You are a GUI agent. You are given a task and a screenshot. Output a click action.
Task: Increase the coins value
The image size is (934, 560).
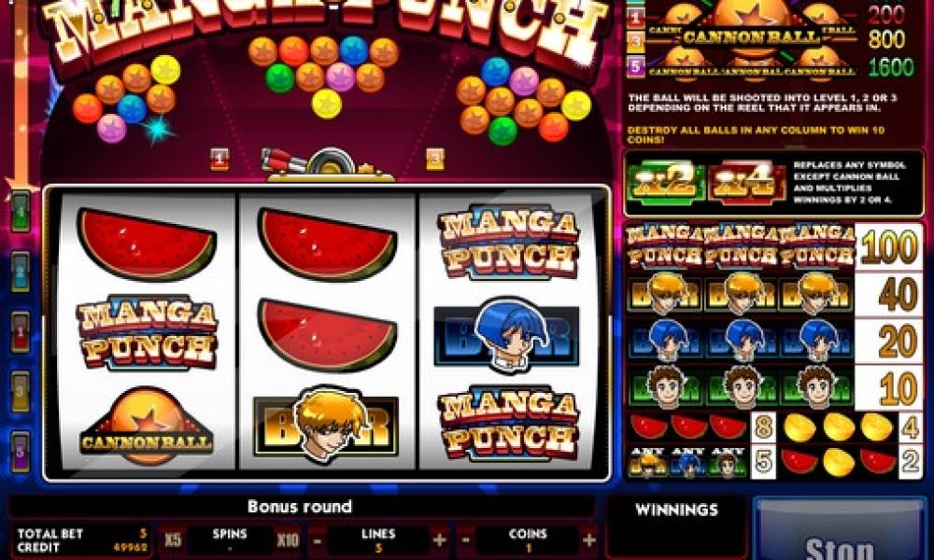coord(589,540)
